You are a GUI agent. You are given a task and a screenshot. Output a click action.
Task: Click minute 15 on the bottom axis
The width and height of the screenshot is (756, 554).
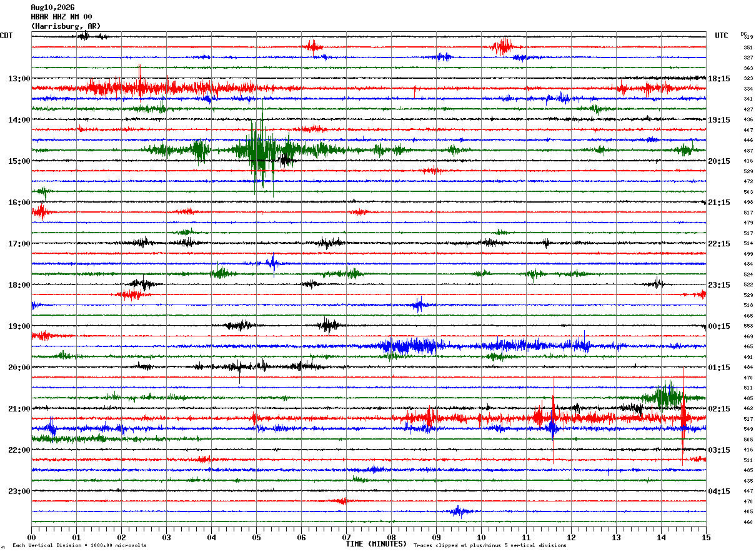click(x=706, y=537)
